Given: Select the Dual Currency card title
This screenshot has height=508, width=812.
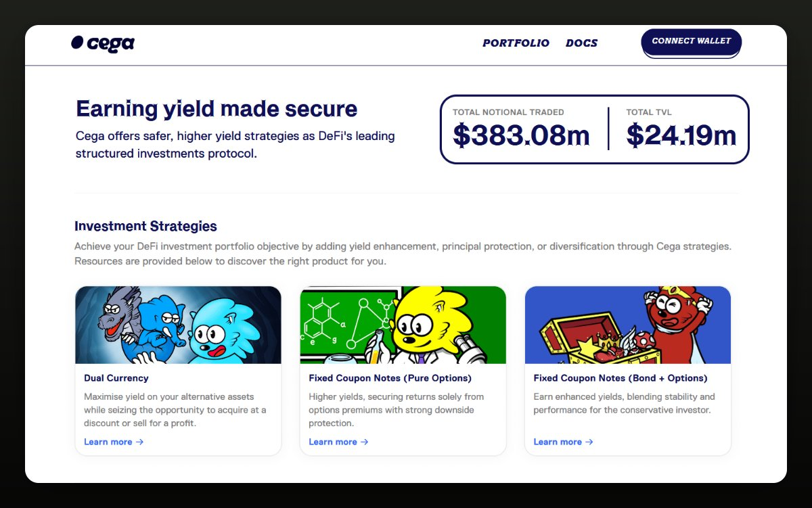Looking at the screenshot, I should click(116, 378).
